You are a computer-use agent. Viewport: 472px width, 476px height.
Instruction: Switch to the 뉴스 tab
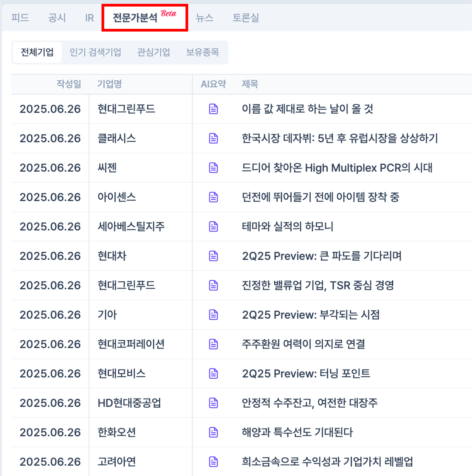[204, 18]
